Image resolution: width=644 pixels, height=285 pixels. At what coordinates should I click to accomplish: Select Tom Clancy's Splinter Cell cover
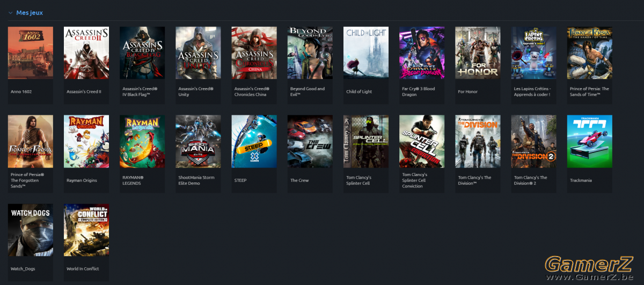(x=366, y=141)
